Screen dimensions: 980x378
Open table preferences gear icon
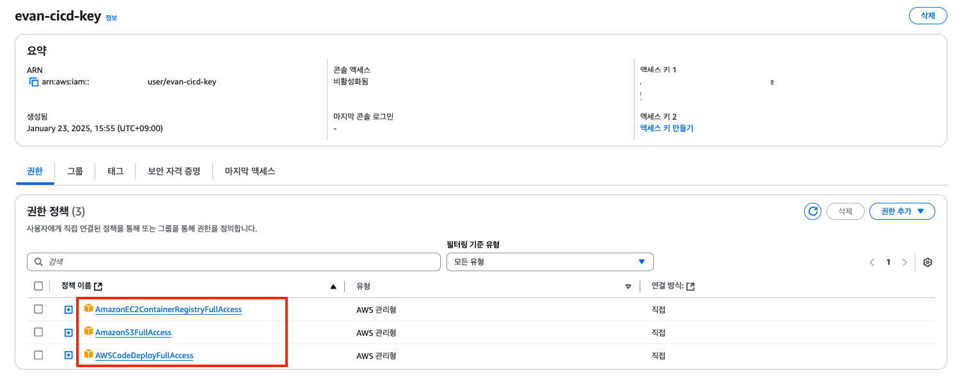pyautogui.click(x=928, y=262)
